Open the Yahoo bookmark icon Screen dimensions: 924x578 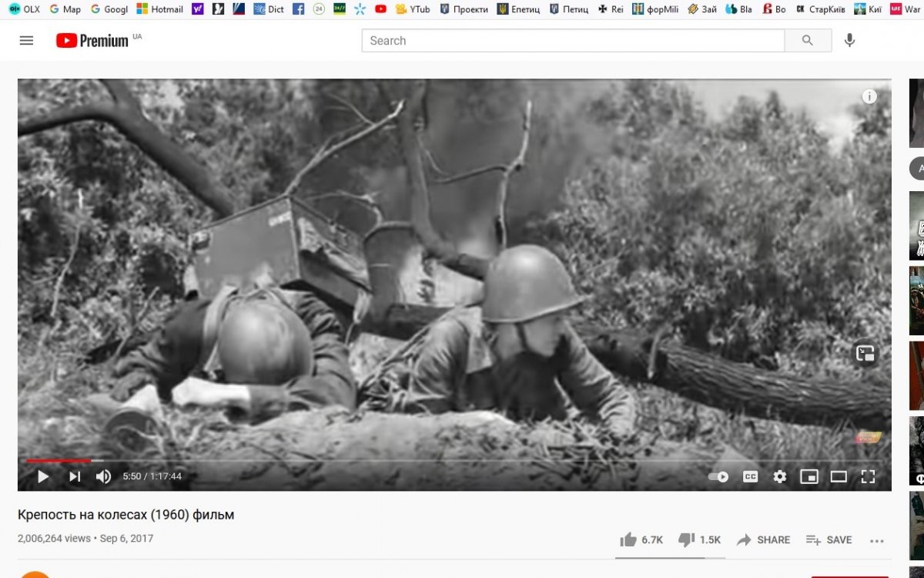point(198,9)
